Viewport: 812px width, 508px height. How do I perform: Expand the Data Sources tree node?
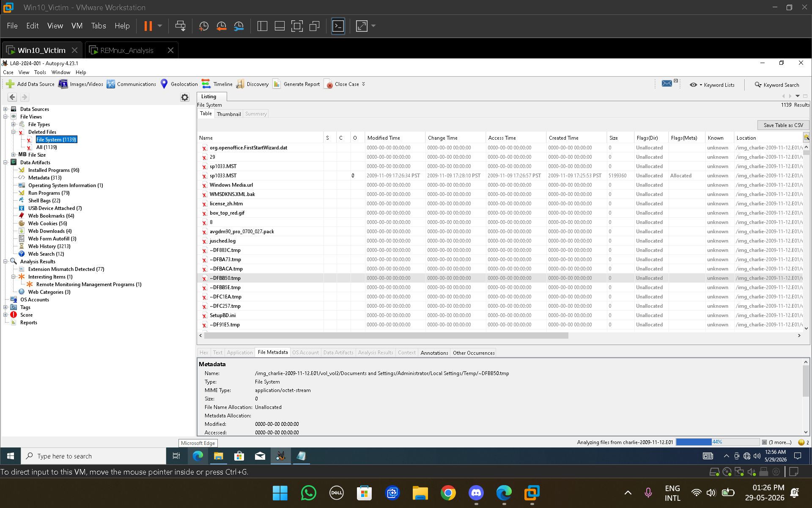pyautogui.click(x=5, y=109)
